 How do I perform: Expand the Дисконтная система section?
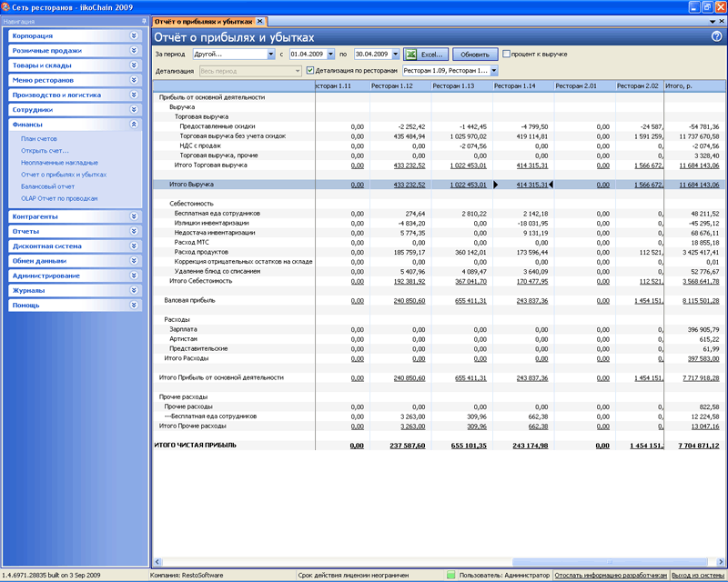pos(134,246)
